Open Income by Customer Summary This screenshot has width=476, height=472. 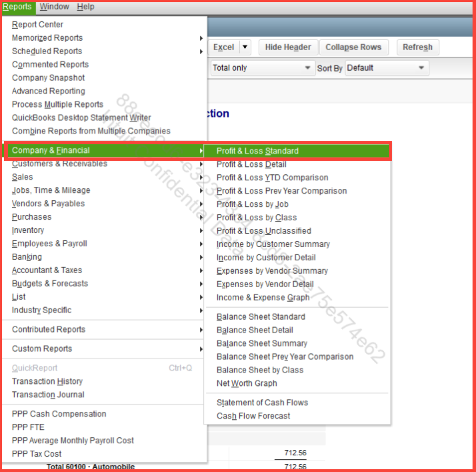tap(273, 244)
